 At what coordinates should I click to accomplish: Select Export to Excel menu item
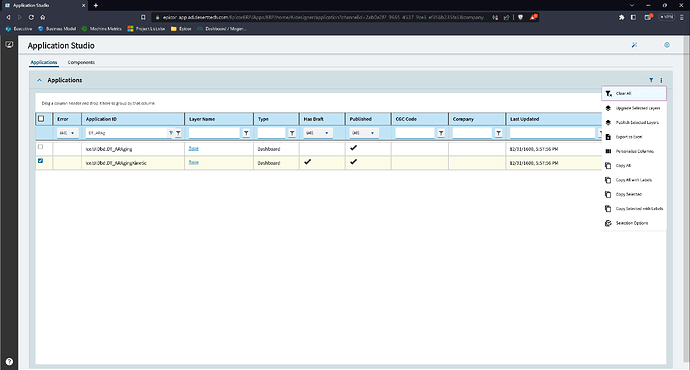634,137
